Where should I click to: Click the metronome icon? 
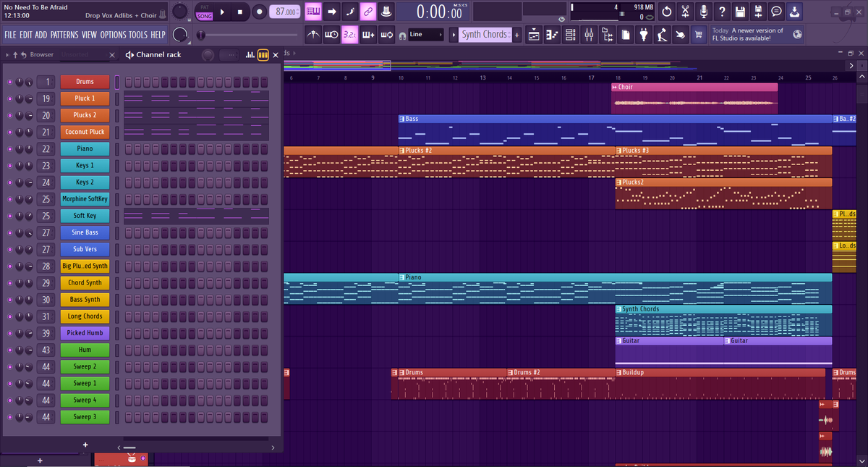[313, 34]
